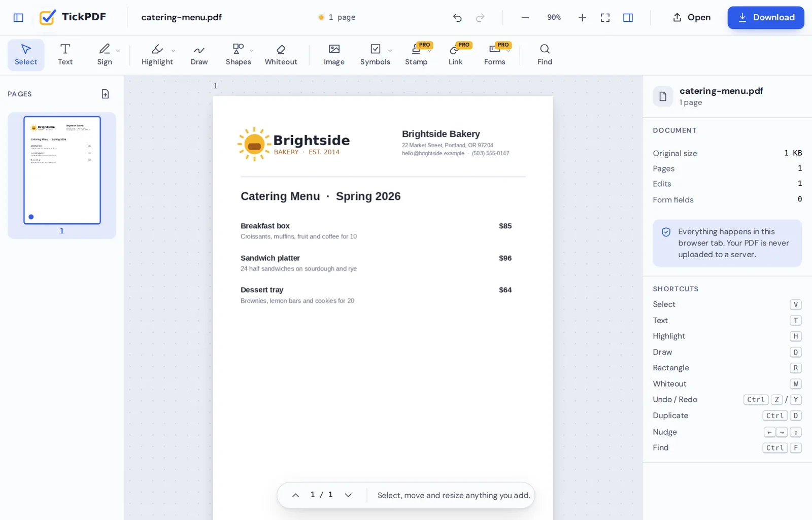812x520 pixels.
Task: Click the catering-menu.pdf file name in header
Action: tap(181, 17)
